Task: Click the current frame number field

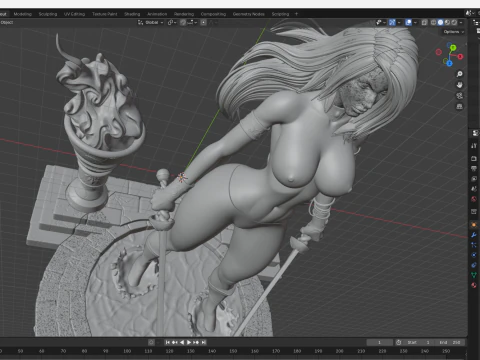Action: (379, 342)
